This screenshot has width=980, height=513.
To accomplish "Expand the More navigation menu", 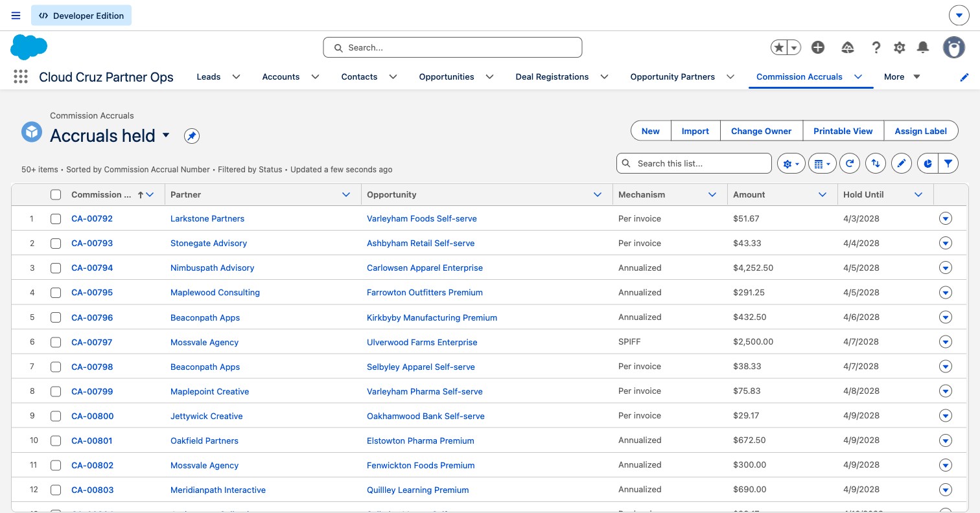I will [x=902, y=77].
